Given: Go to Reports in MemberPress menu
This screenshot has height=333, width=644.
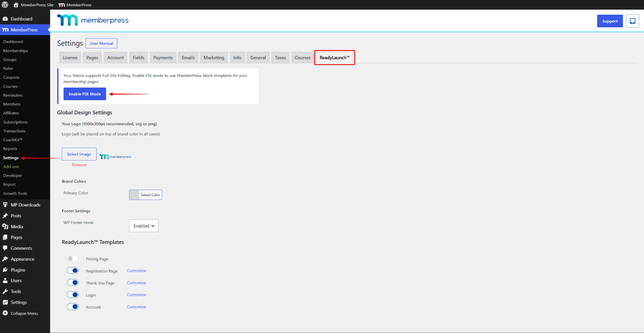Looking at the screenshot, I should point(10,149).
